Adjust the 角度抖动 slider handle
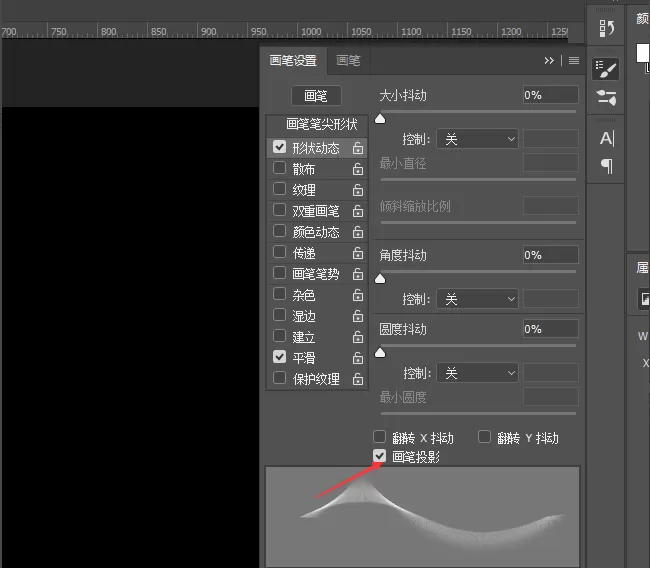The width and height of the screenshot is (650, 568). [380, 279]
